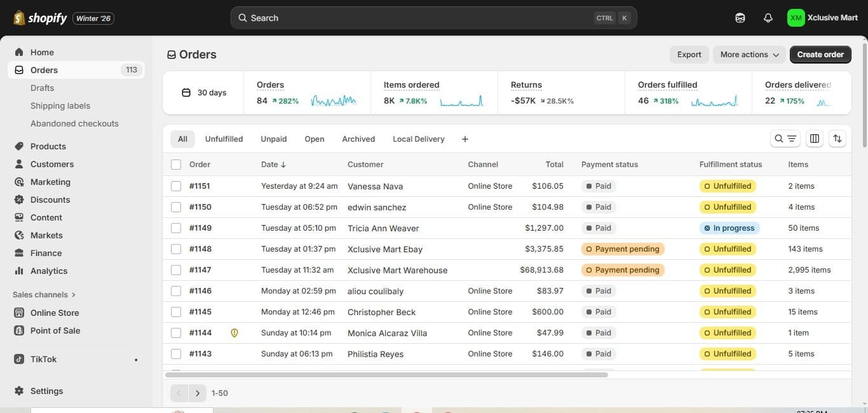The width and height of the screenshot is (868, 413).
Task: Click the search and filter orders icon
Action: (785, 139)
